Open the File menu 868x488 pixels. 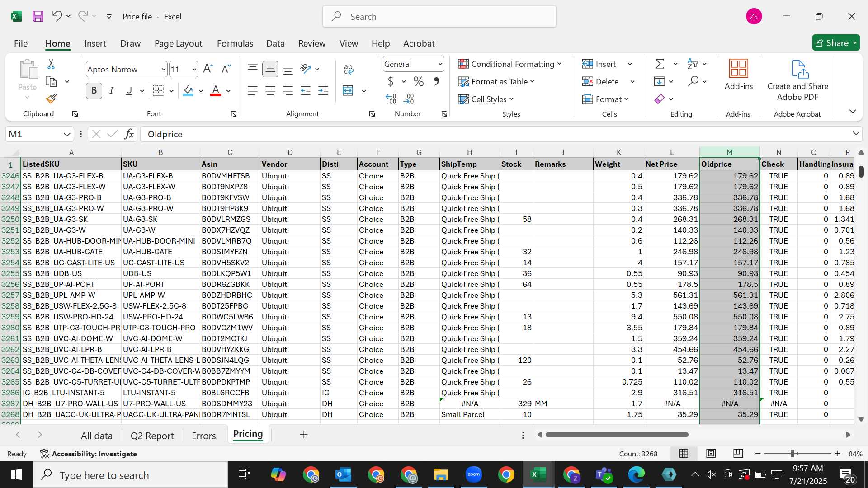point(21,43)
